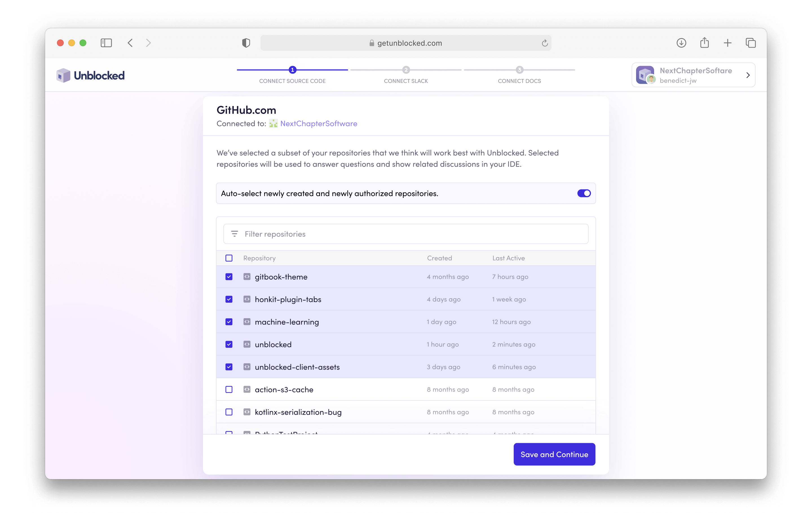Toggle Safari sidebar icon

(106, 43)
